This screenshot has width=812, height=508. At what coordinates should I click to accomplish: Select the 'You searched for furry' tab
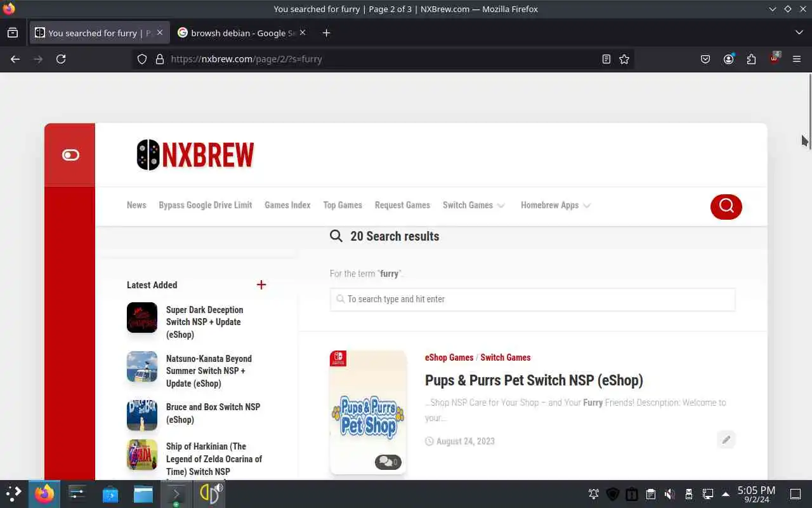click(x=99, y=33)
